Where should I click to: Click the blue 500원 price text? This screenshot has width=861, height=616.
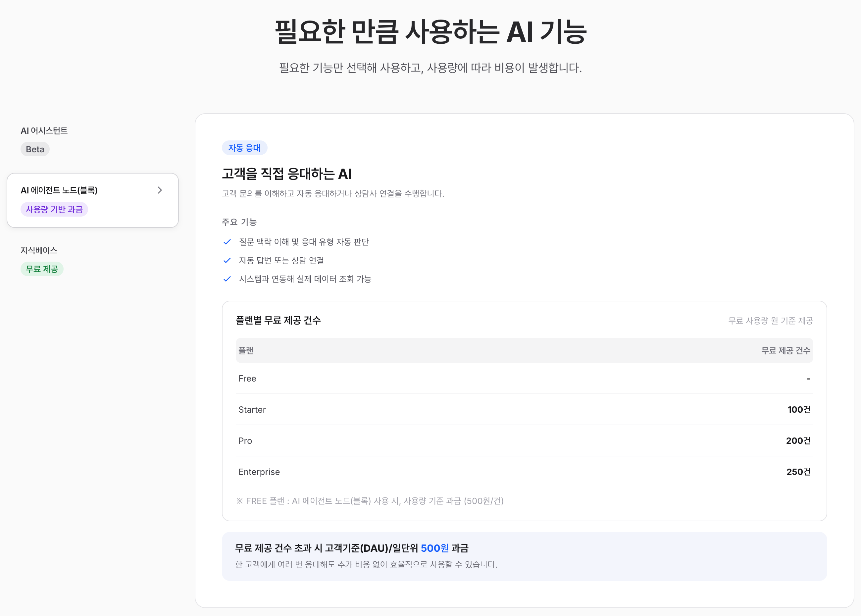pyautogui.click(x=435, y=548)
